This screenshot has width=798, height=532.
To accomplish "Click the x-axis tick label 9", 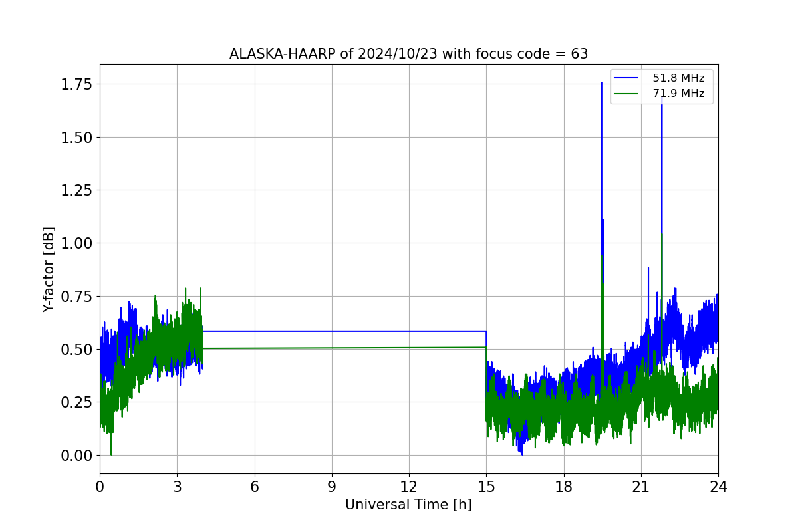I will pos(331,487).
